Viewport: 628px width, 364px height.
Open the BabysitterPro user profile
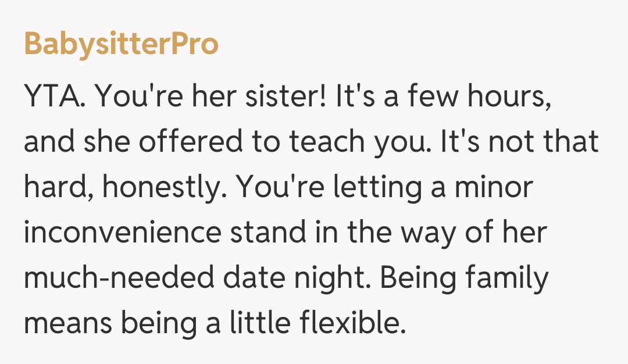[x=121, y=44]
